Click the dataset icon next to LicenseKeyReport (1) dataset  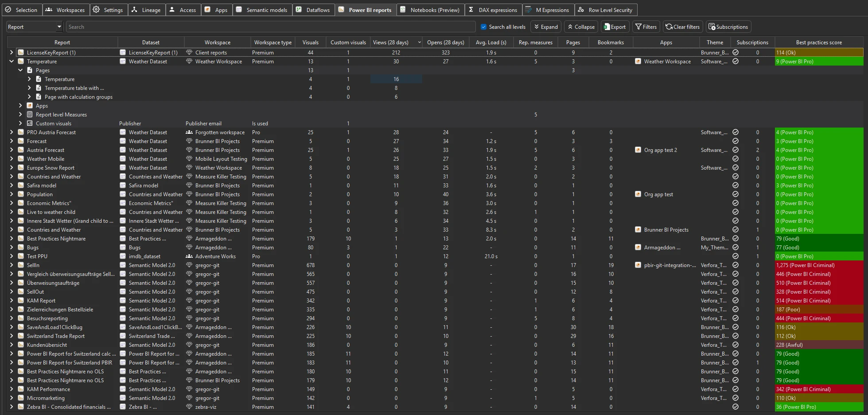click(x=123, y=52)
